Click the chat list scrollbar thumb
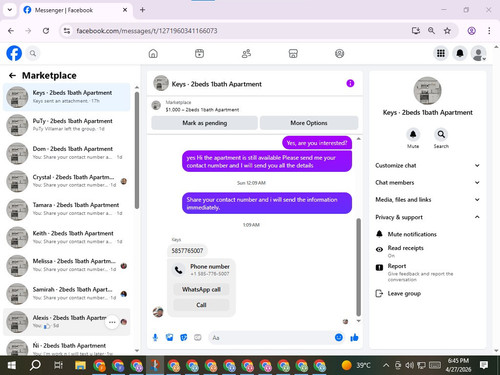Viewport: 500px width, 375px height. coord(137,150)
